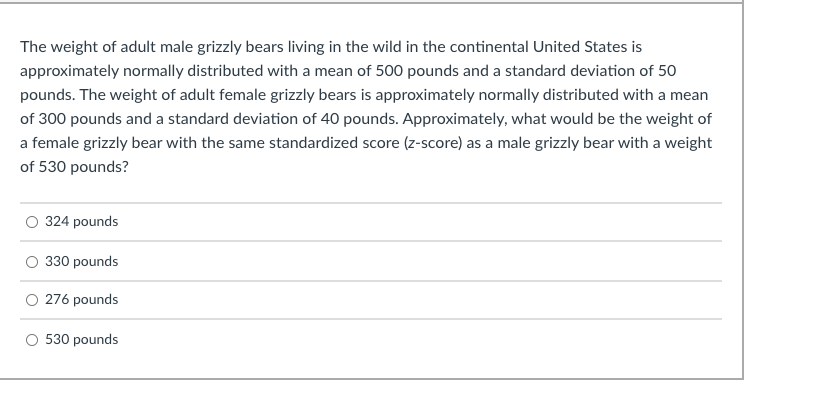Select the 330 pounds radio button

click(x=33, y=262)
